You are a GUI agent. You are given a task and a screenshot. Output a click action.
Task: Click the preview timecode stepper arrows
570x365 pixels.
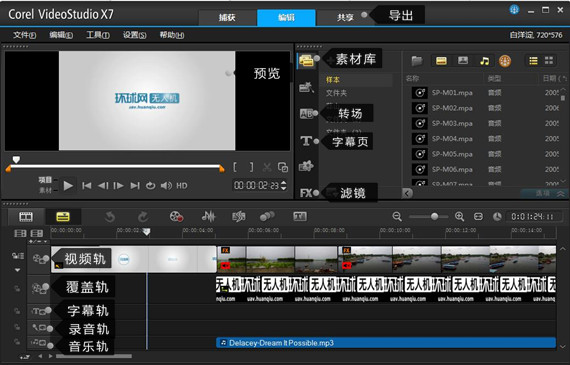284,186
